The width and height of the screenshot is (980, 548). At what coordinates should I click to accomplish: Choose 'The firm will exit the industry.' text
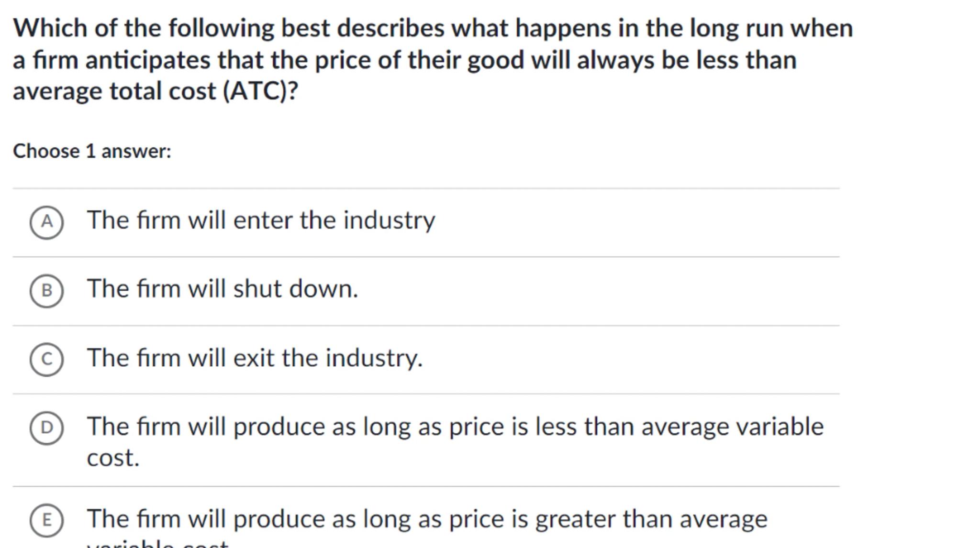(255, 358)
